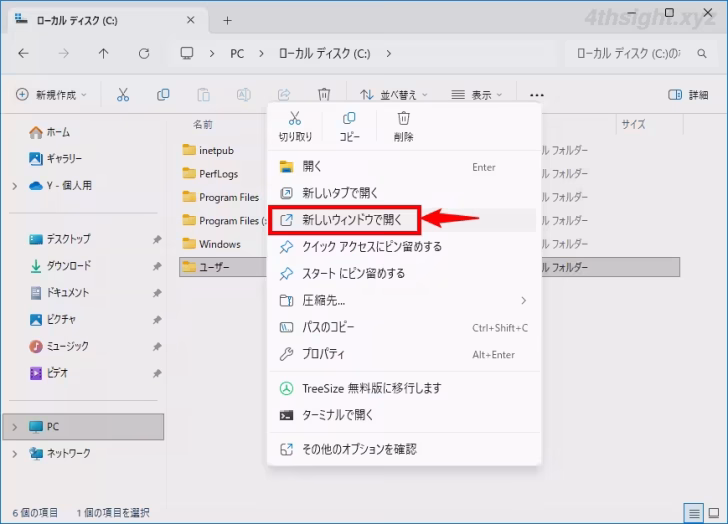The height and width of the screenshot is (524, 728).
Task: Unpin ダウンロード via its pin icon
Action: pos(157,266)
